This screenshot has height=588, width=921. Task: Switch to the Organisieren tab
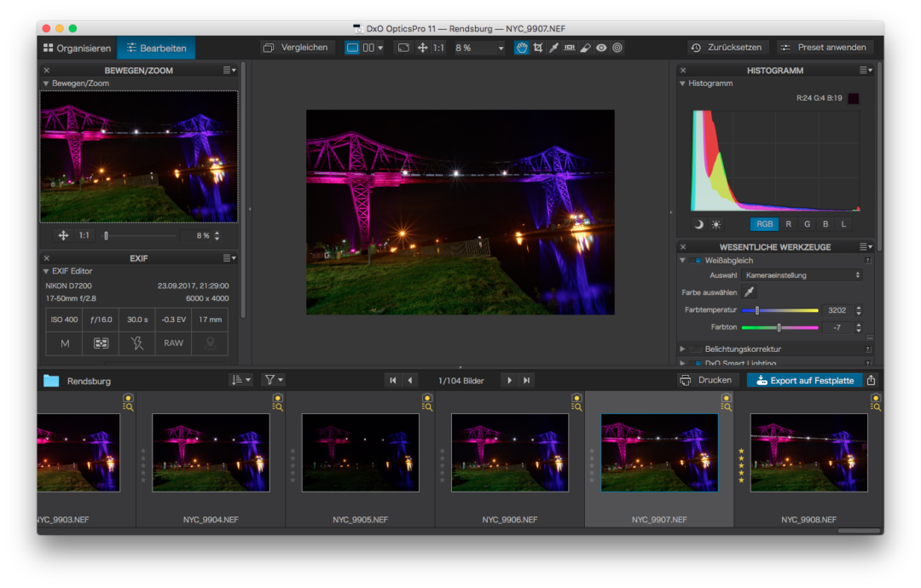(x=77, y=49)
